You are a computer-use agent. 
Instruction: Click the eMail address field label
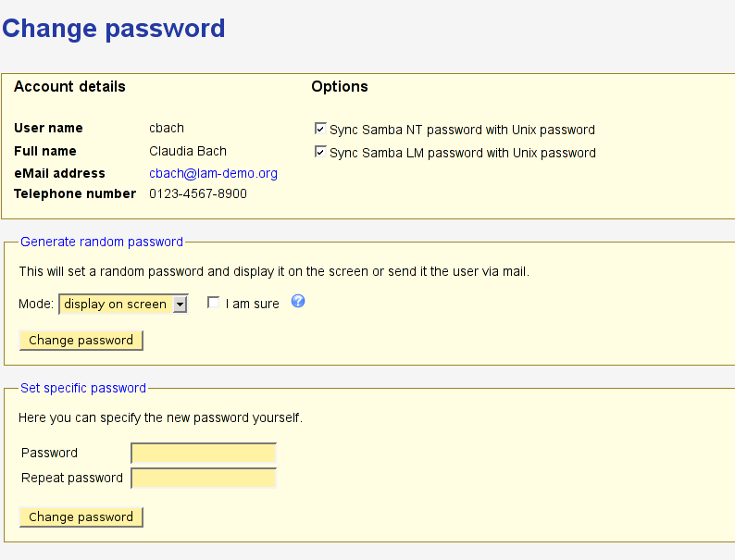pyautogui.click(x=59, y=173)
